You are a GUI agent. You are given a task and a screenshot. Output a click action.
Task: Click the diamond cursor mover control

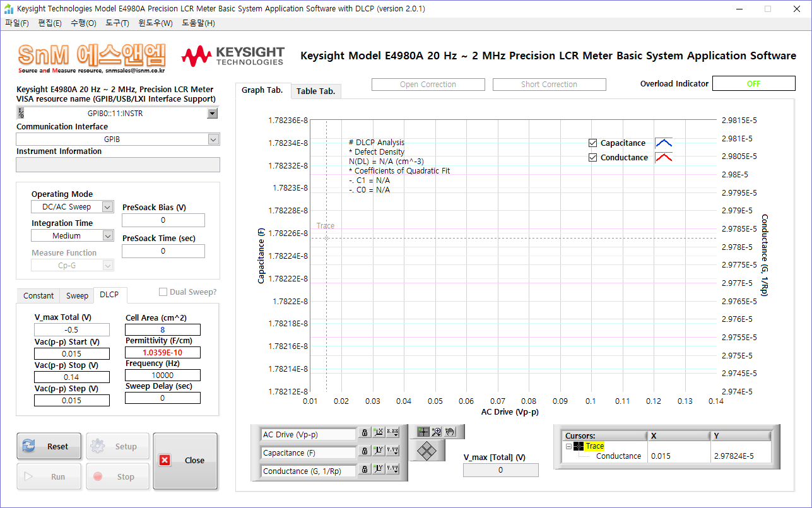[x=427, y=450]
